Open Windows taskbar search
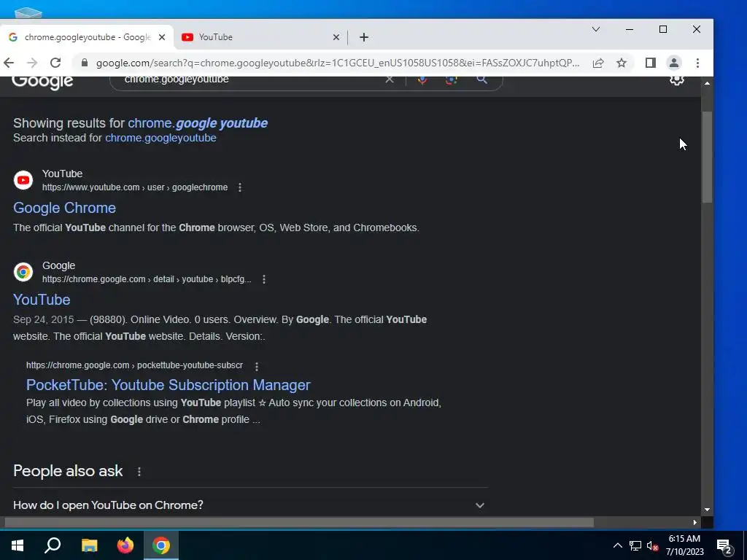 (53, 545)
